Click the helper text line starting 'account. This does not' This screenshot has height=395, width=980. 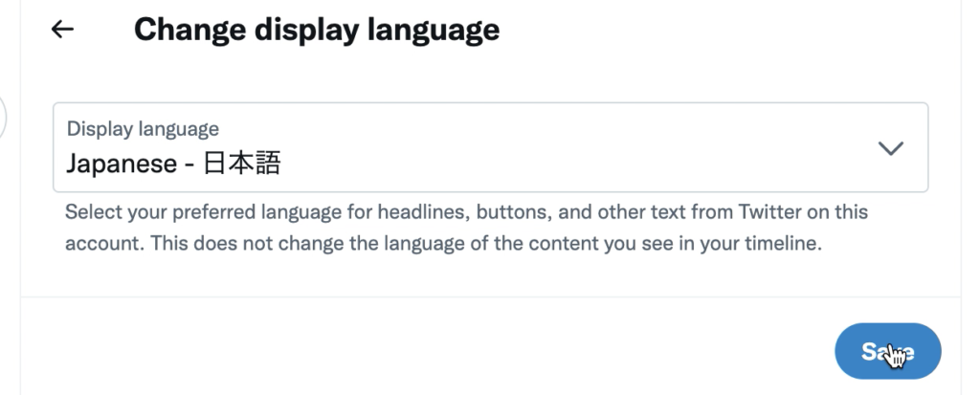[x=443, y=243]
